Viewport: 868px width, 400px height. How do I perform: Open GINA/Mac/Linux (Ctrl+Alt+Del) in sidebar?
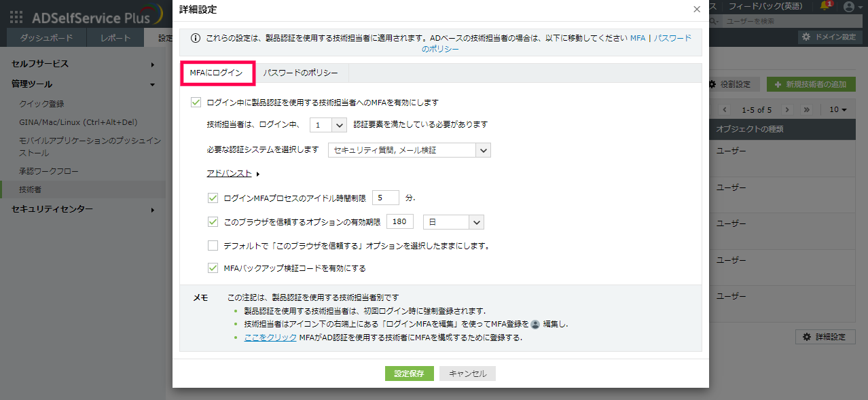78,122
